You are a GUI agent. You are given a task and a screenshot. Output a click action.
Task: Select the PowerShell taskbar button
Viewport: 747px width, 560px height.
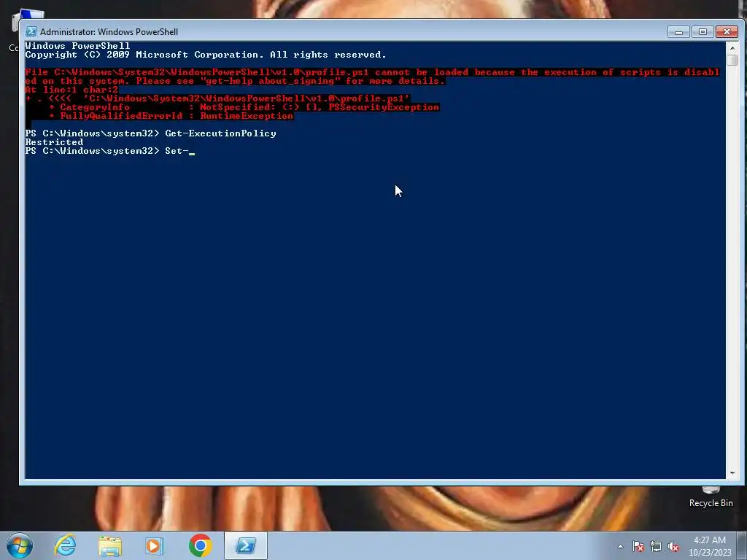point(245,545)
